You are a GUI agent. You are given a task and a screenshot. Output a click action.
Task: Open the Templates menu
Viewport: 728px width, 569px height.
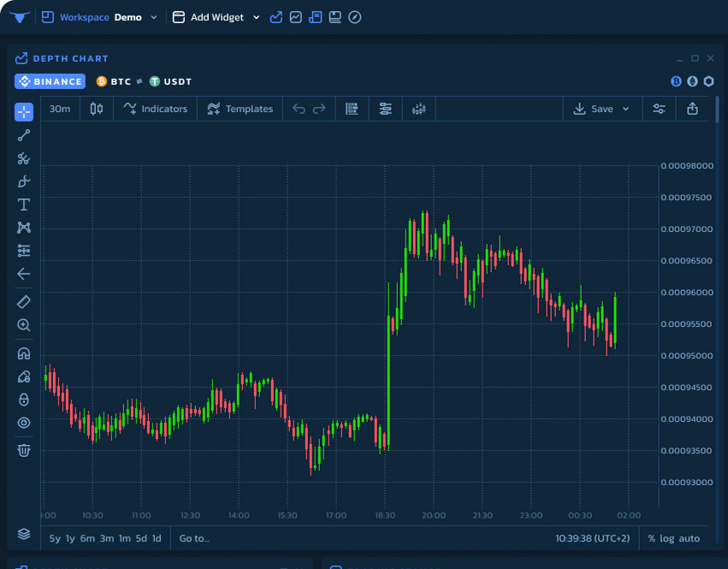(x=240, y=109)
